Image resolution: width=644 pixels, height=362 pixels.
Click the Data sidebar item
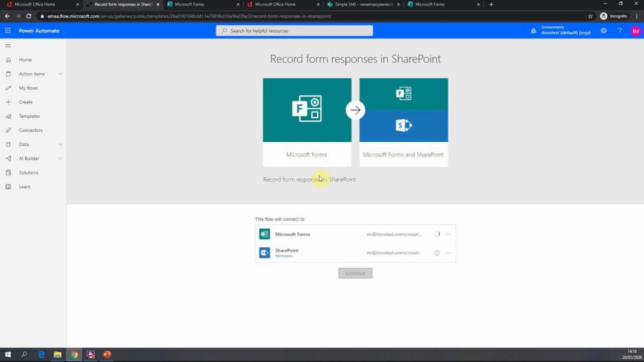click(x=24, y=144)
